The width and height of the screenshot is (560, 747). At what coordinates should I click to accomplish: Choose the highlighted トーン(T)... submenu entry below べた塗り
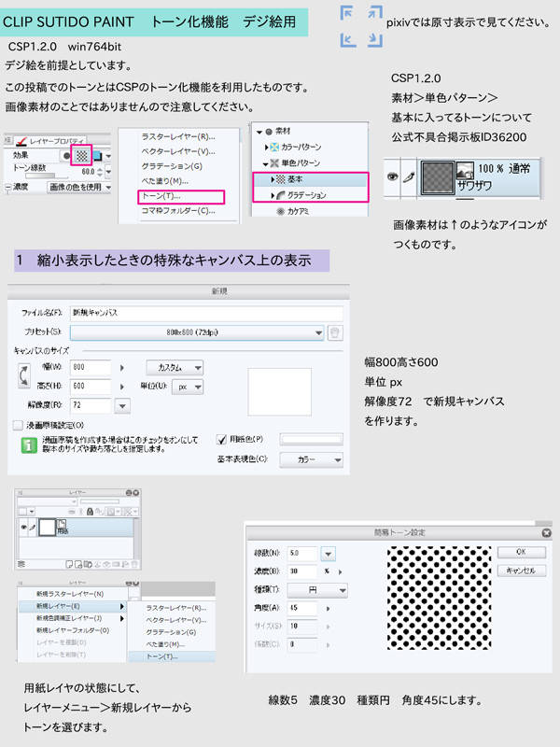172,656
